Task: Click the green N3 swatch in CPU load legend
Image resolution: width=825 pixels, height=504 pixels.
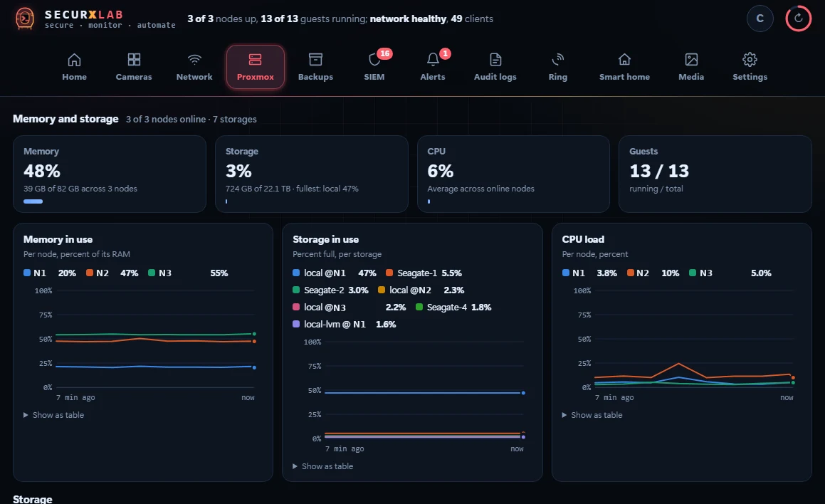Action: 693,273
